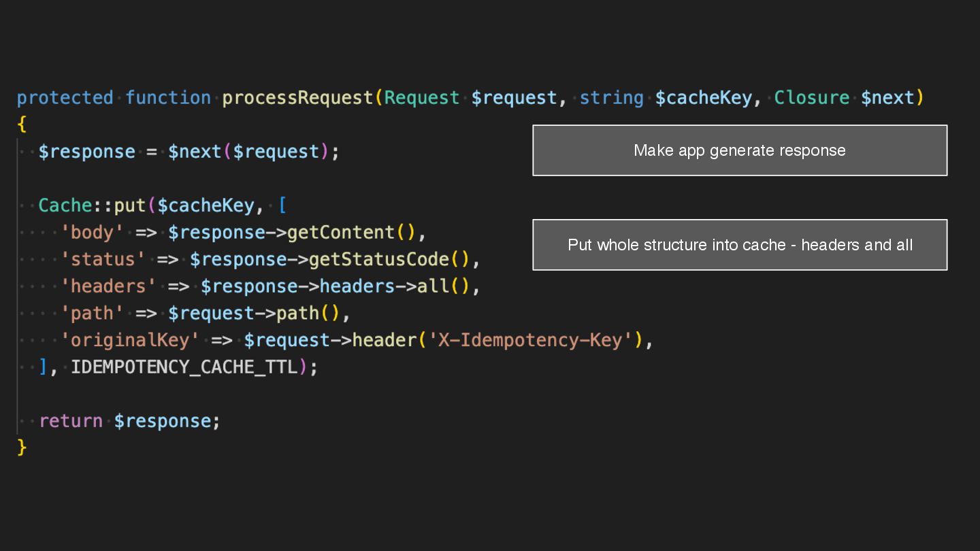The image size is (980, 551).
Task: Click the protected keyword
Action: (65, 98)
